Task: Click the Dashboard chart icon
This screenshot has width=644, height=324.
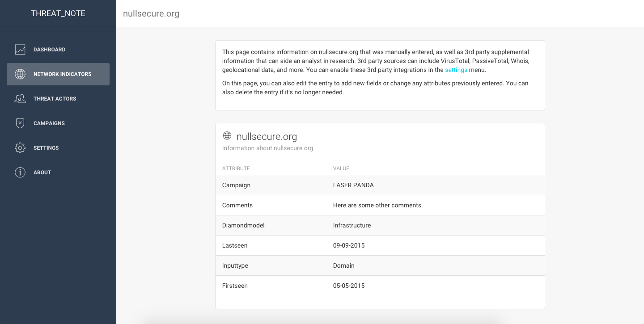Action: (20, 50)
